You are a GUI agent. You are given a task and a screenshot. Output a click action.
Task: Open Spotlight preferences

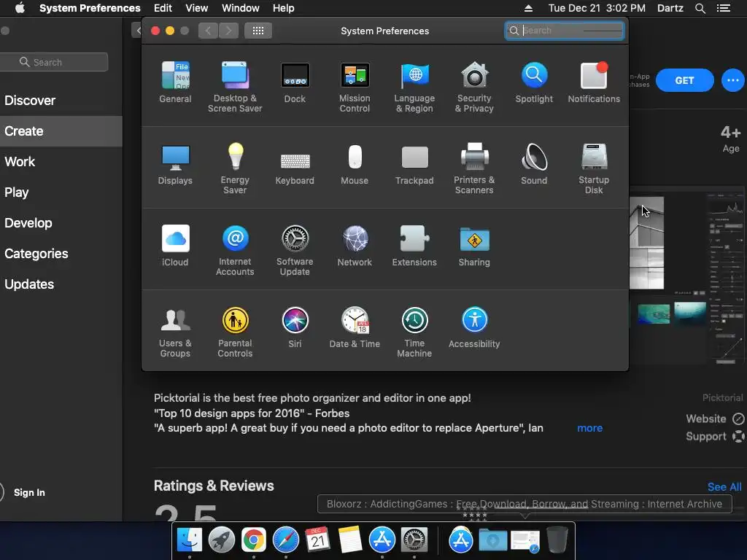(534, 83)
